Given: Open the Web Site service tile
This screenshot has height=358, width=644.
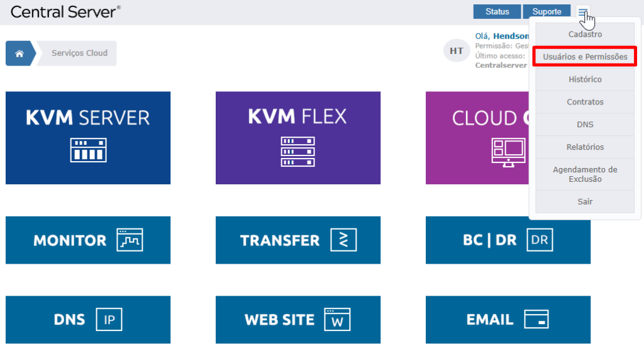Looking at the screenshot, I should click(297, 320).
